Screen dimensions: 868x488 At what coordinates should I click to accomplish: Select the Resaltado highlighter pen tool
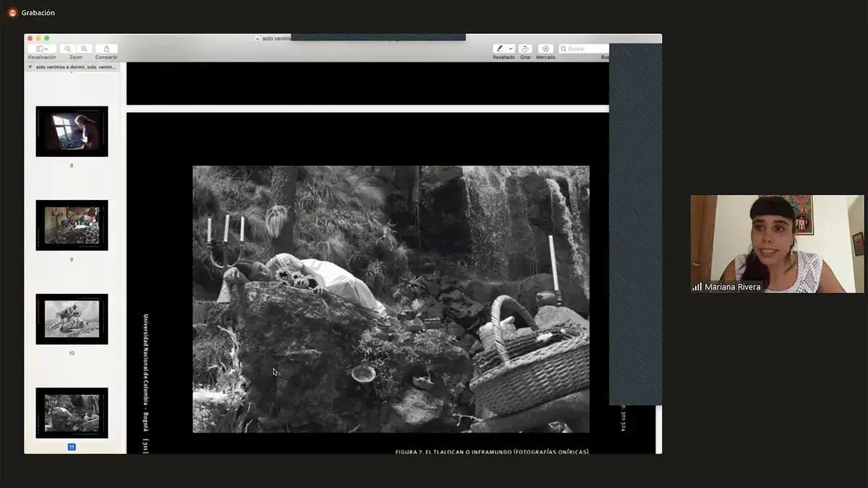(x=500, y=49)
